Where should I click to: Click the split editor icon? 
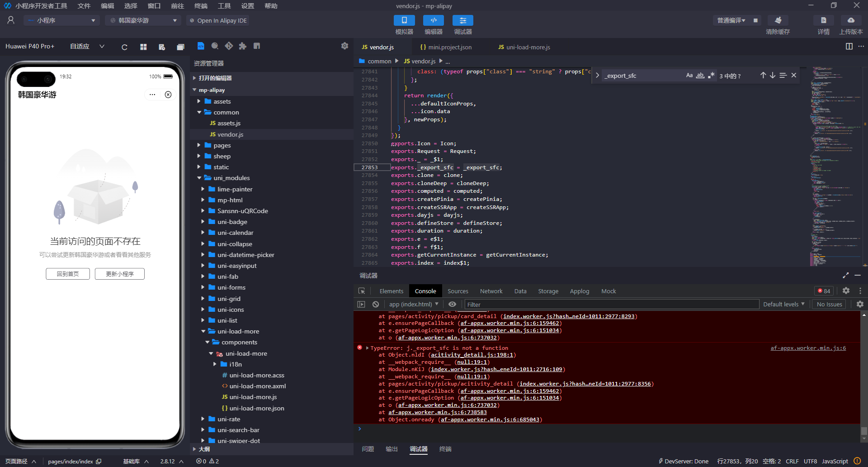[849, 47]
